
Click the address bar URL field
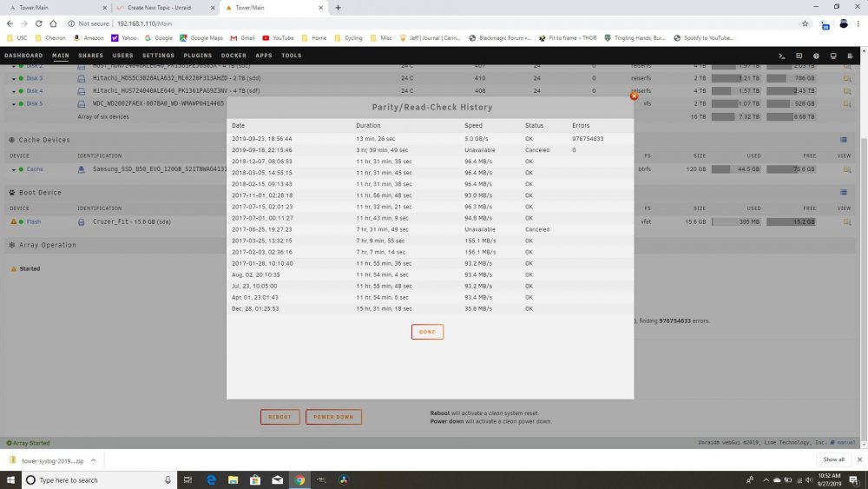tap(431, 23)
